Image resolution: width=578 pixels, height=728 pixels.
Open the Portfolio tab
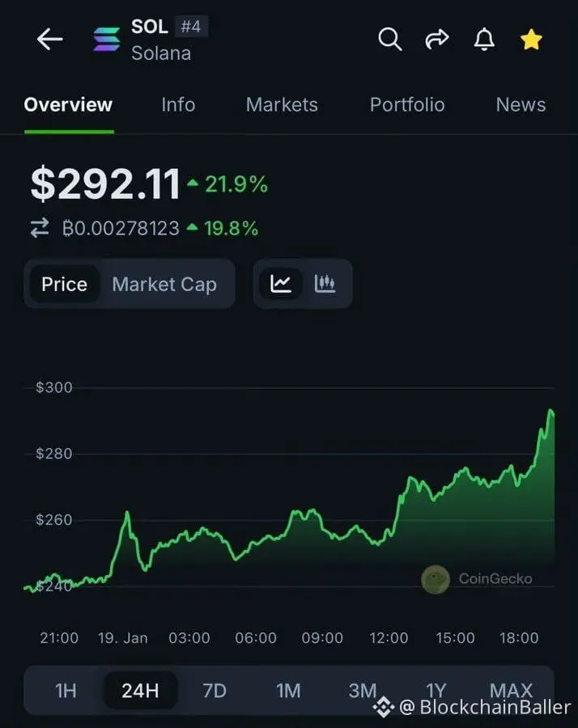[x=407, y=104]
